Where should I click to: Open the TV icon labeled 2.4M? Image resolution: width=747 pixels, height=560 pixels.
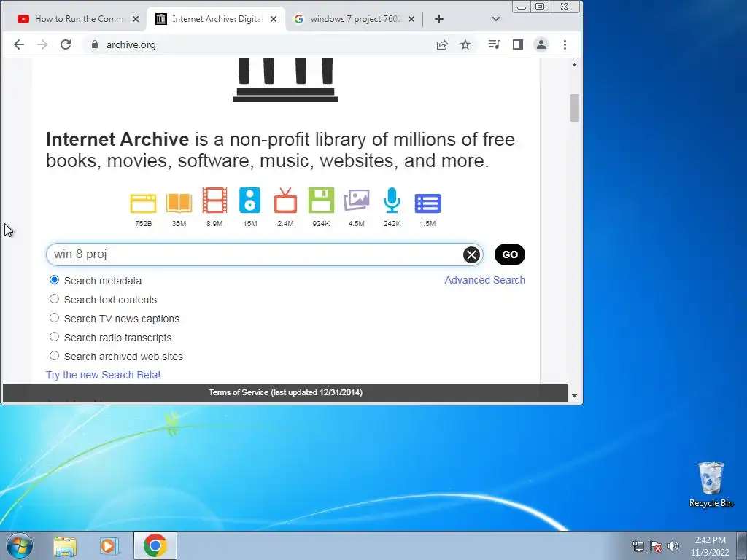click(x=285, y=200)
